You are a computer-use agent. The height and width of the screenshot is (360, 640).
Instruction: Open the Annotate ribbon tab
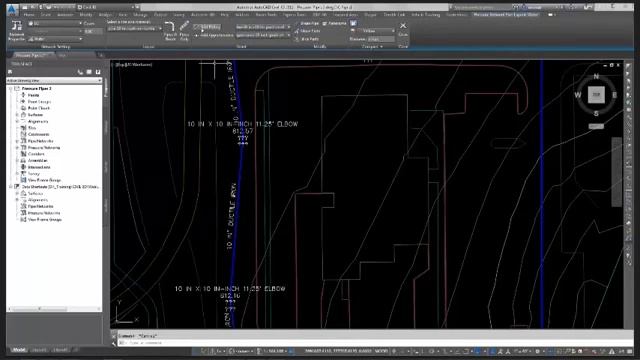[x=65, y=15]
